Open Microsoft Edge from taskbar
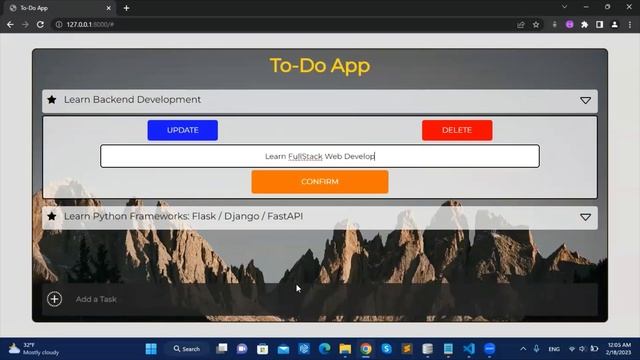 pos(324,349)
